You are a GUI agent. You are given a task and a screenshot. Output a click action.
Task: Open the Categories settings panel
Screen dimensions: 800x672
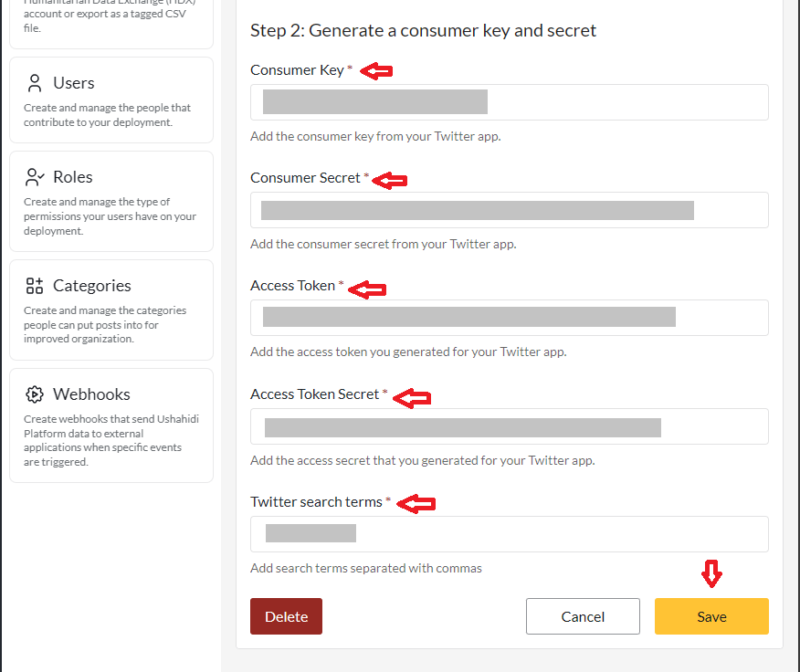pyautogui.click(x=111, y=310)
